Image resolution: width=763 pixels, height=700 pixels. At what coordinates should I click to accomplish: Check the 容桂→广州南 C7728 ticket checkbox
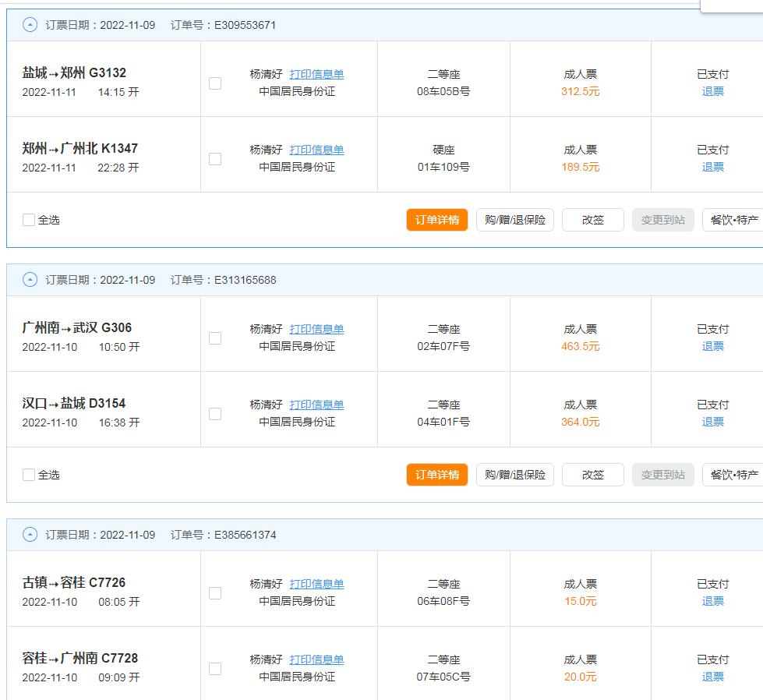point(215,669)
